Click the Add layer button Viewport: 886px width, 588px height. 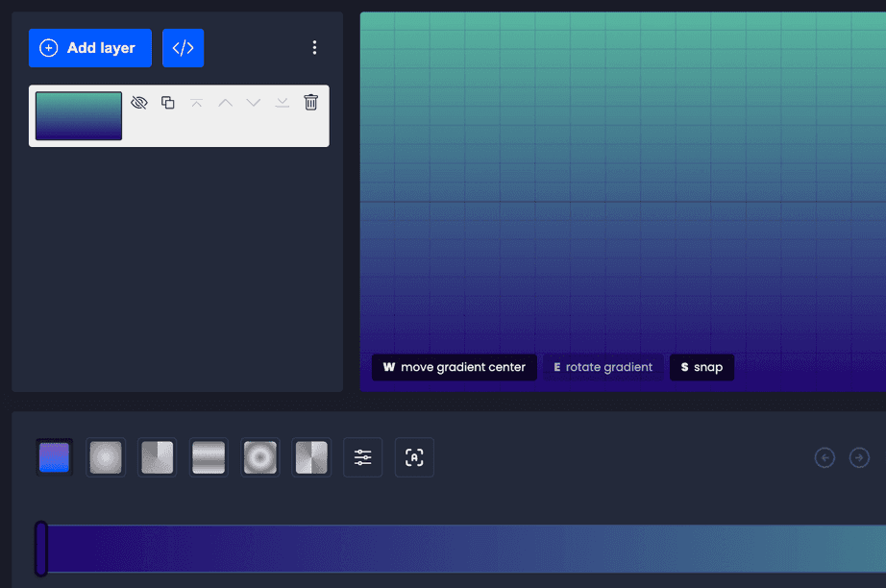coord(89,46)
